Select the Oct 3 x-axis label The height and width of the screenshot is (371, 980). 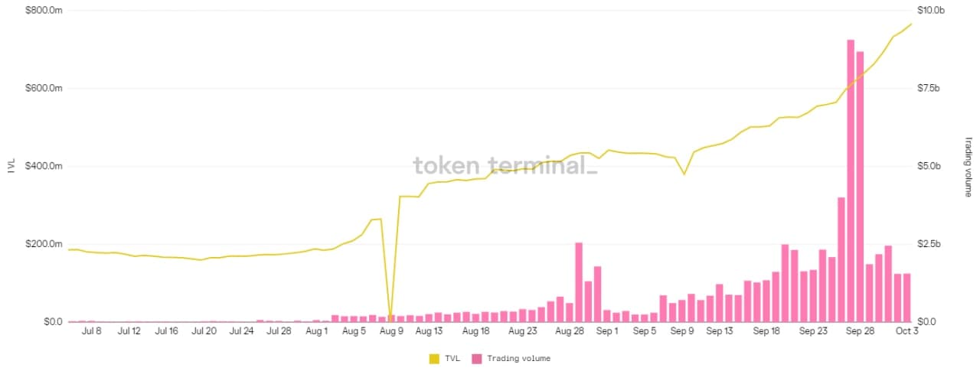(906, 332)
